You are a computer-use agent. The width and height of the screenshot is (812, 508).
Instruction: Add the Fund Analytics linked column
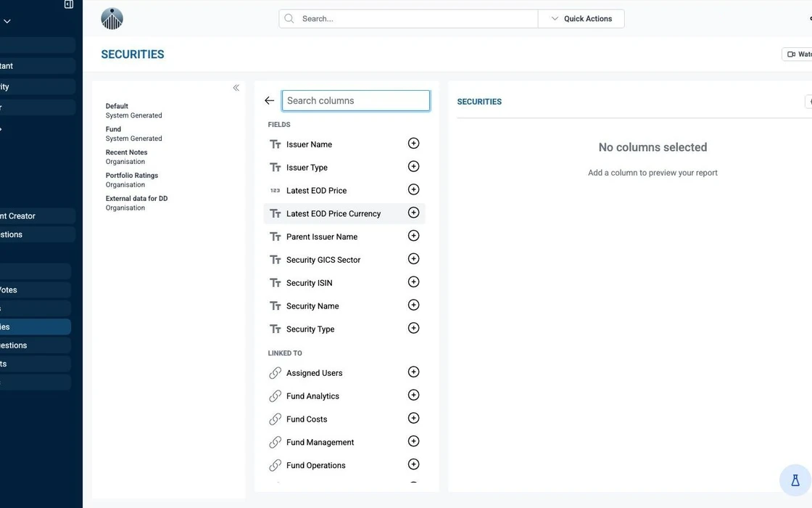413,395
